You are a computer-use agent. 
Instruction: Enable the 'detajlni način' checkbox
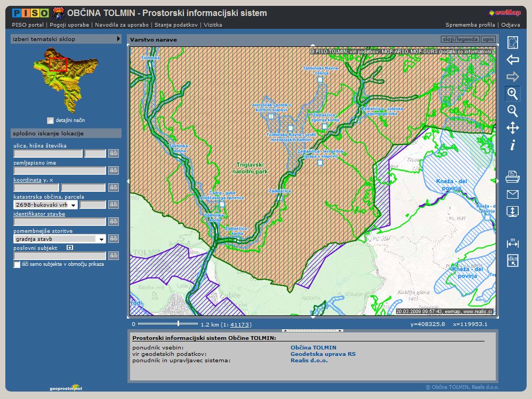click(x=51, y=120)
